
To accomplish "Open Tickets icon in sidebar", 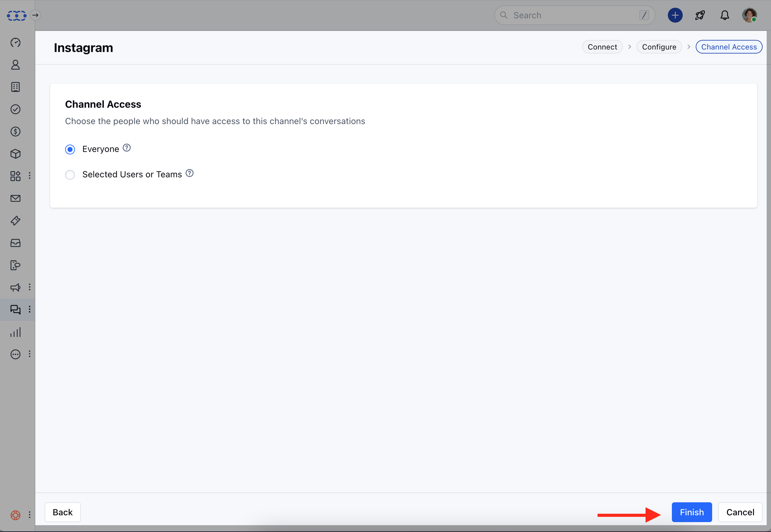I will tap(15, 221).
